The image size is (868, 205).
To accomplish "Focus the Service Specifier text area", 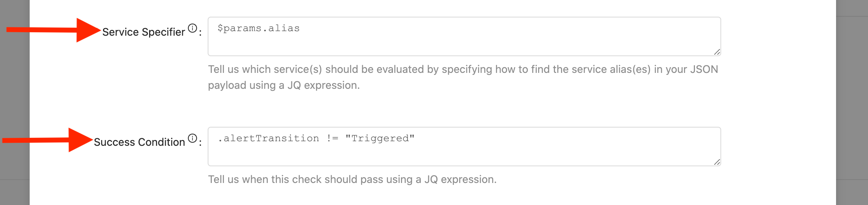I will 464,36.
